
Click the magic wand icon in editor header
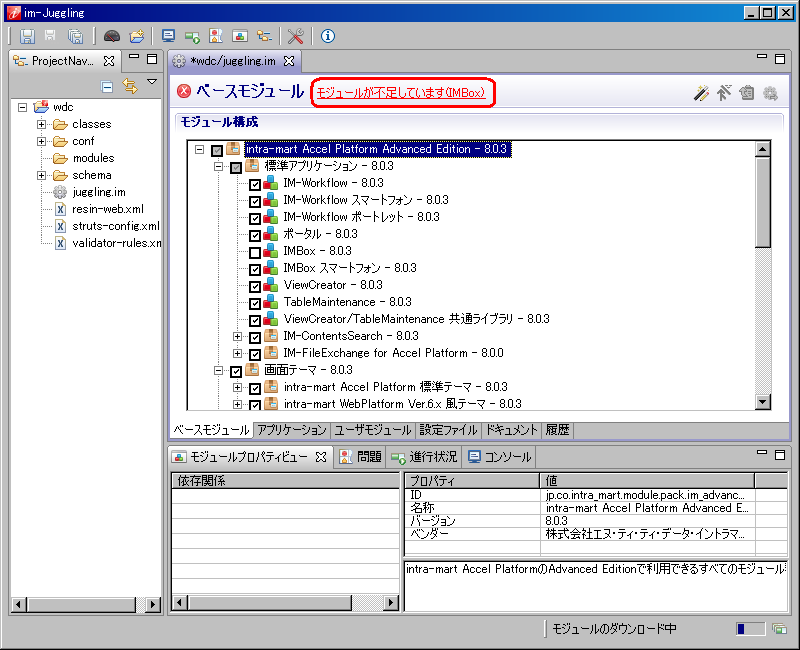click(x=702, y=93)
